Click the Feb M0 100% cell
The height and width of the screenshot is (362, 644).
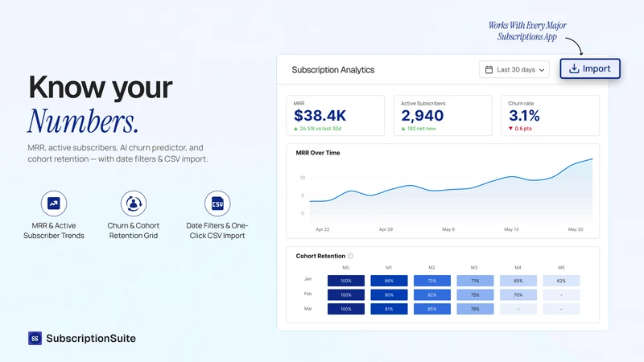click(x=346, y=294)
